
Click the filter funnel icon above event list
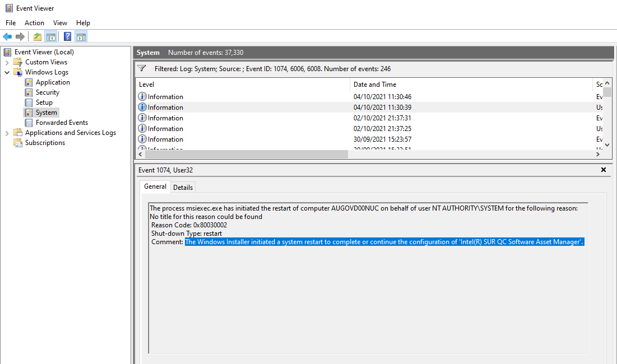click(142, 68)
